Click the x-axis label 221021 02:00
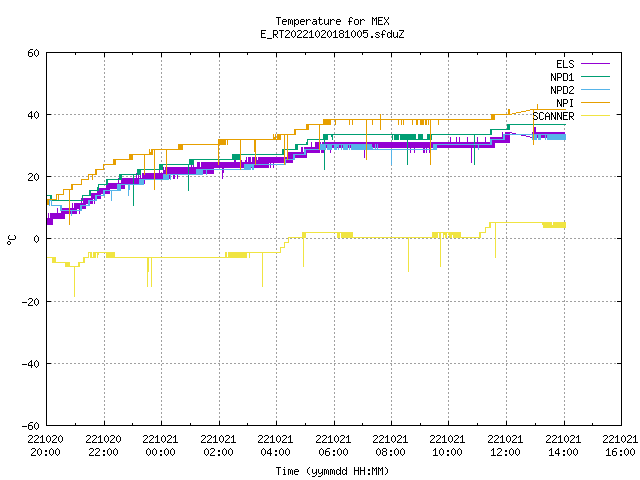 click(x=218, y=446)
